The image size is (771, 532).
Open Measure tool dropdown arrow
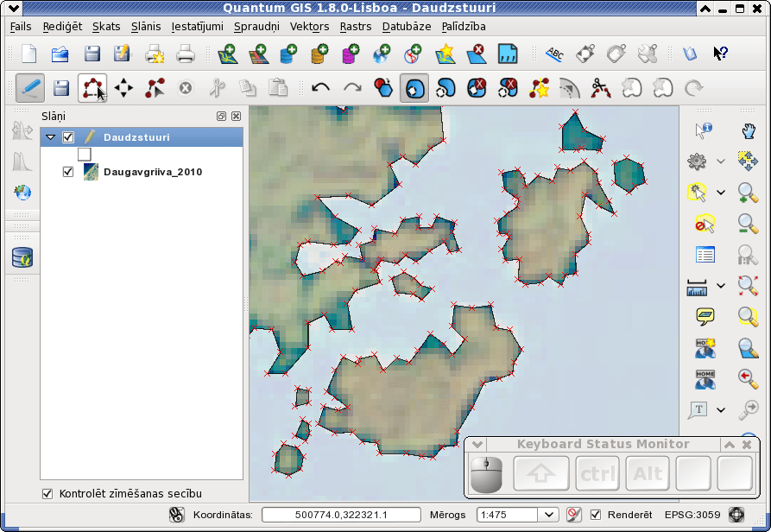(720, 286)
